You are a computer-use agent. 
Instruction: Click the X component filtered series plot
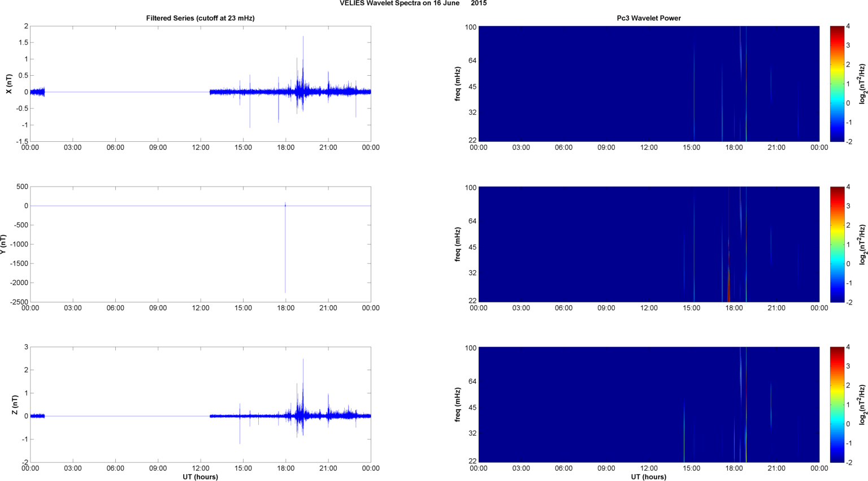(201, 84)
